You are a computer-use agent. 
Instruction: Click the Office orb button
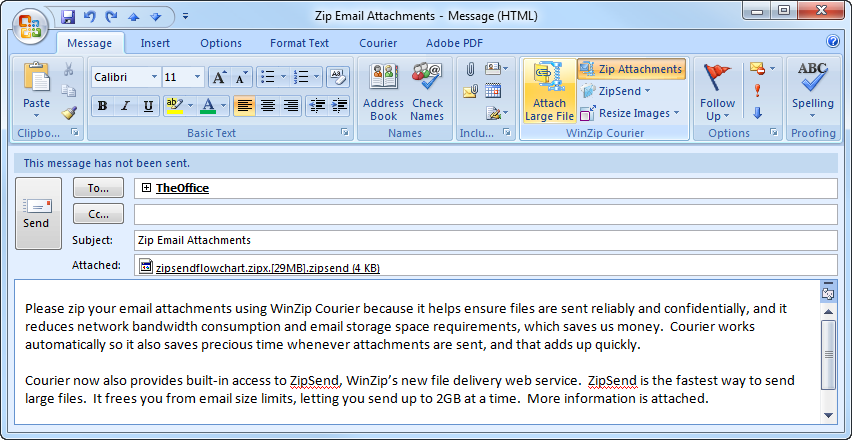point(32,26)
